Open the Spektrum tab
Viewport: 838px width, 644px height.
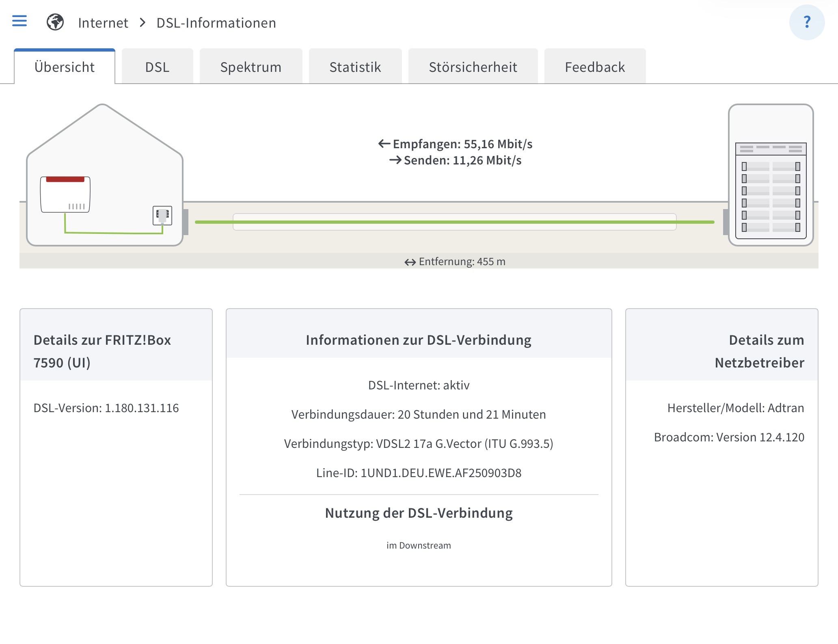click(x=251, y=67)
